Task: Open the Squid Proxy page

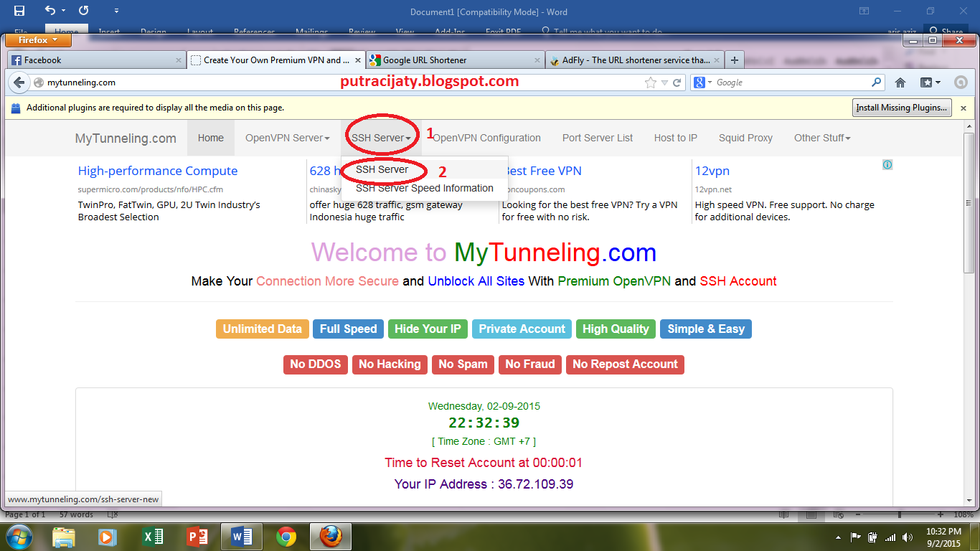Action: tap(745, 138)
